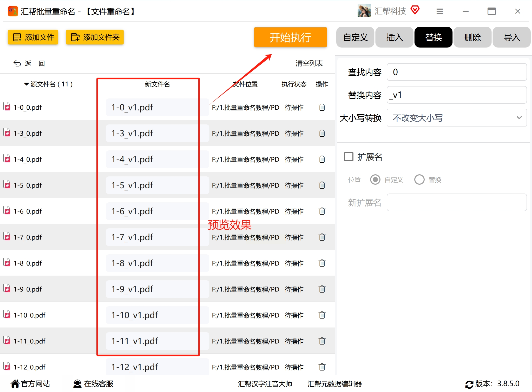The width and height of the screenshot is (532, 392).
Task: Click the dropdown chevron for 不改变大小写
Action: tap(519, 118)
